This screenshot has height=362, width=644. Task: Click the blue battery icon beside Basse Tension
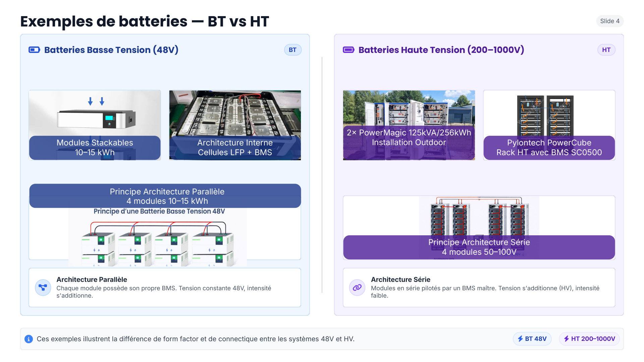click(x=34, y=50)
